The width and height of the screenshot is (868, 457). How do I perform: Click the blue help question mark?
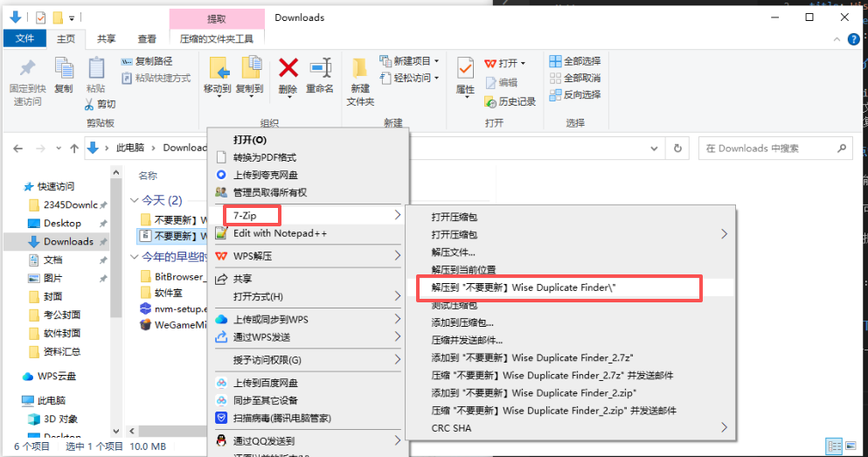854,38
